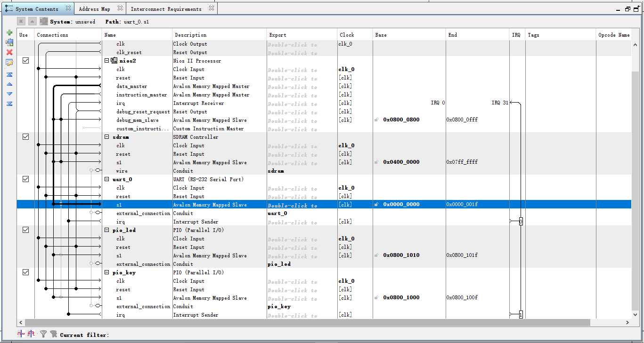Click the Opcode Name column header
644x343 pixels.
coord(614,35)
